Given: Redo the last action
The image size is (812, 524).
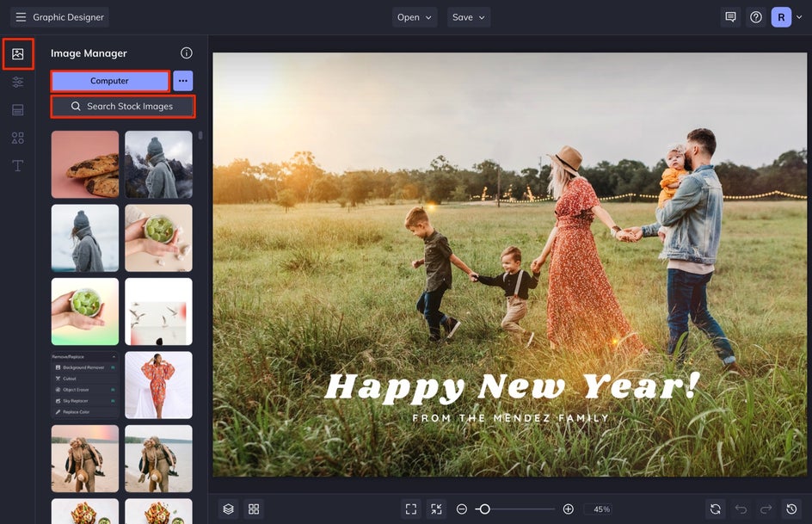Looking at the screenshot, I should (766, 509).
